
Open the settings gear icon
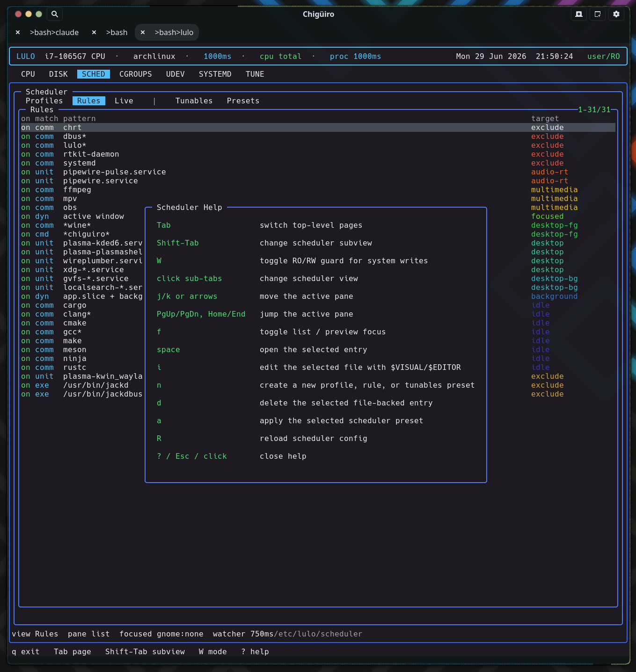[616, 14]
